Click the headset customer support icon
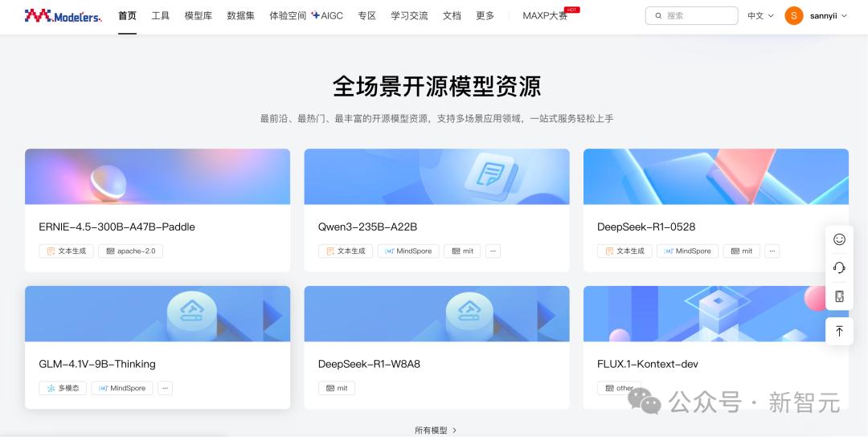Viewport: 868px width, 437px height. [839, 268]
